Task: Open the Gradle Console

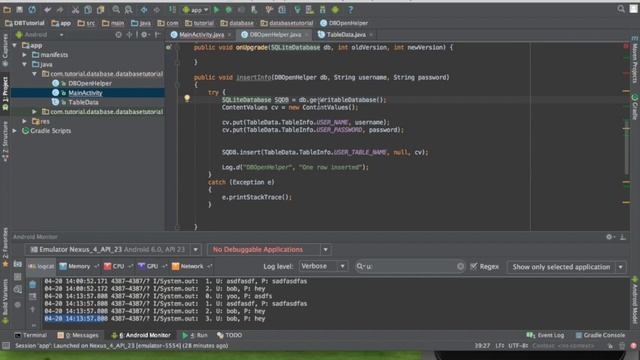Action: pos(600,335)
